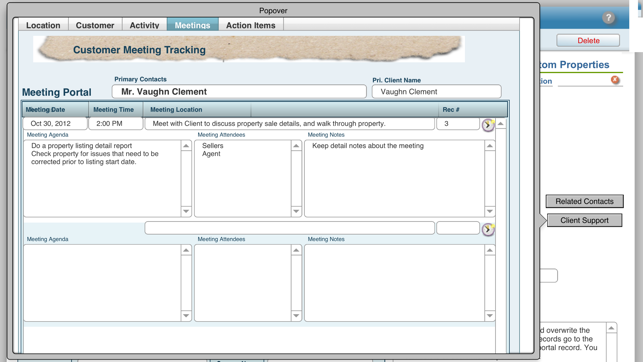Click down arrow of first Meeting Agenda box
This screenshot has height=362, width=643.
[186, 211]
